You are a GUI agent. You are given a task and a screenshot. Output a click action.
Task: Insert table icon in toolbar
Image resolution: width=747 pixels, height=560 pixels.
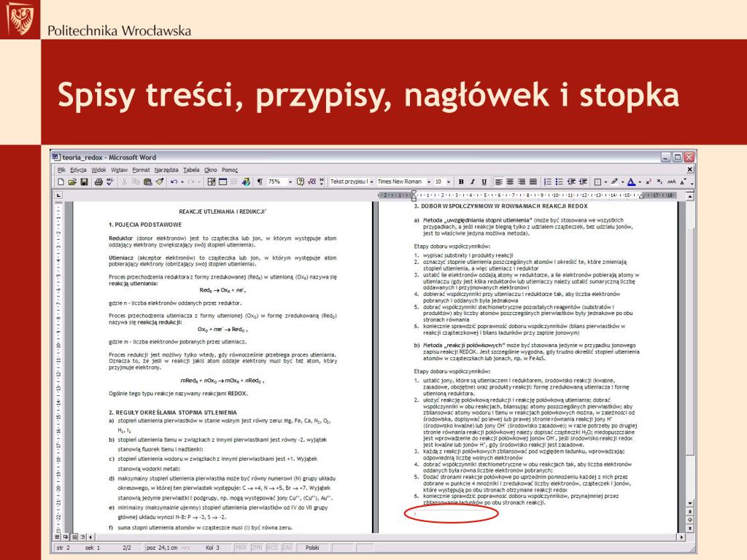click(223, 182)
